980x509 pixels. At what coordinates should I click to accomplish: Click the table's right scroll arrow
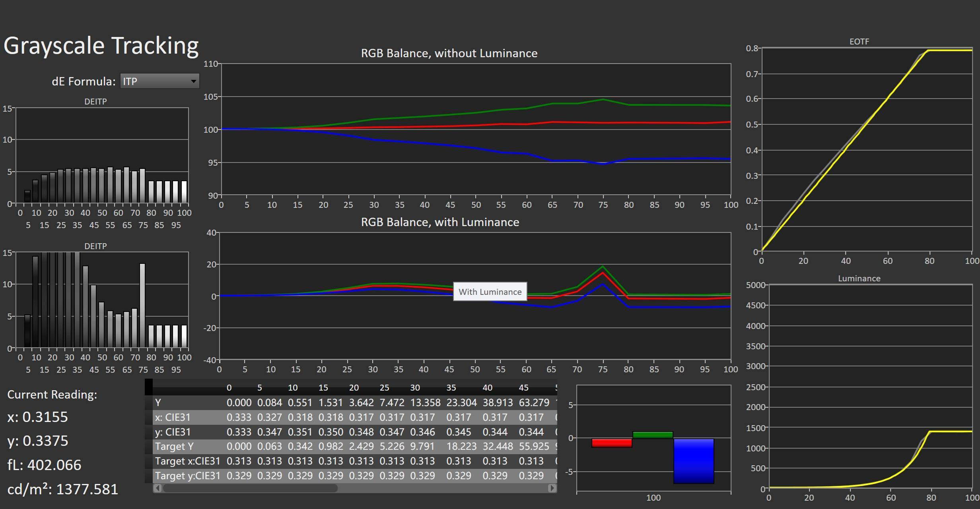[552, 488]
